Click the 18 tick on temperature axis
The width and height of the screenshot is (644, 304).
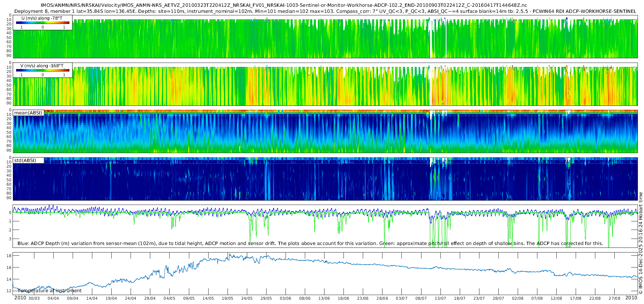pyautogui.click(x=9, y=256)
